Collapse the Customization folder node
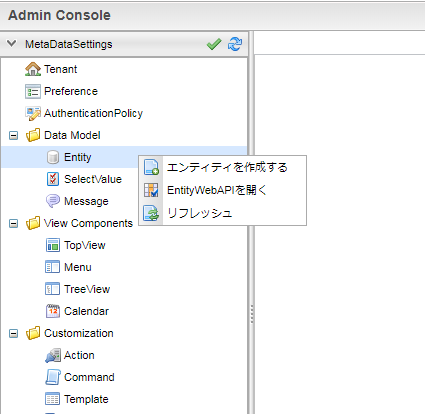 pos(13,333)
